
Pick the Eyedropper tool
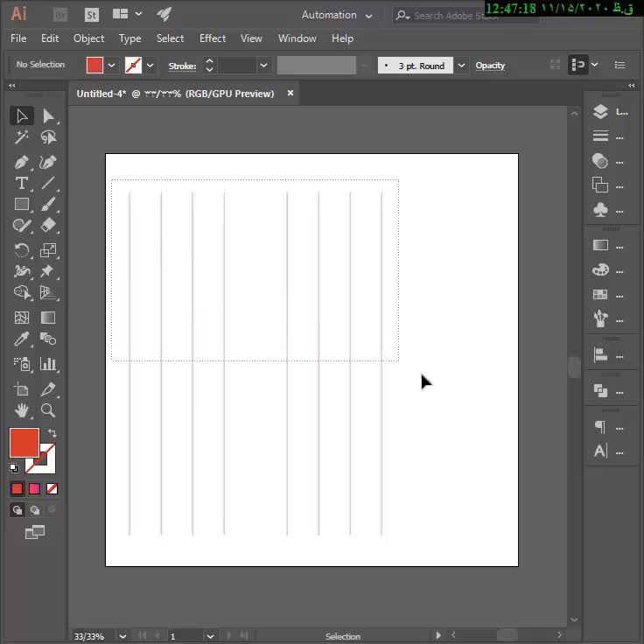coord(22,339)
